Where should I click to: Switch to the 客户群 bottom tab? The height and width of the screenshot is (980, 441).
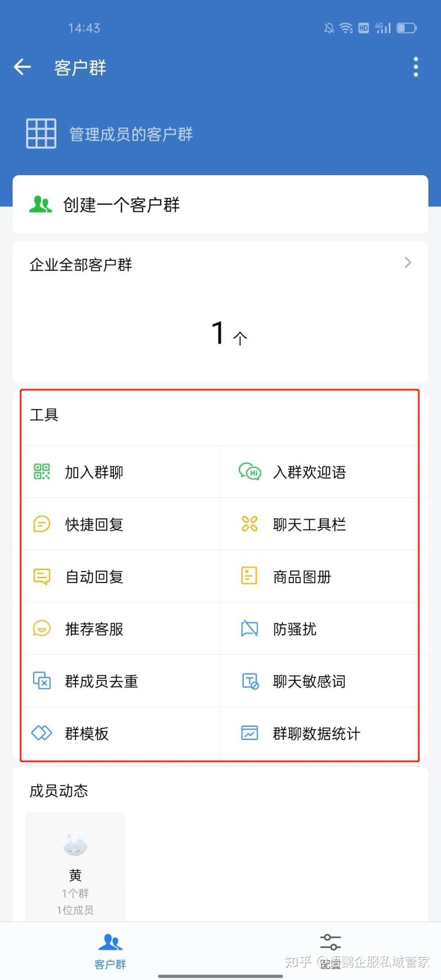tap(110, 950)
